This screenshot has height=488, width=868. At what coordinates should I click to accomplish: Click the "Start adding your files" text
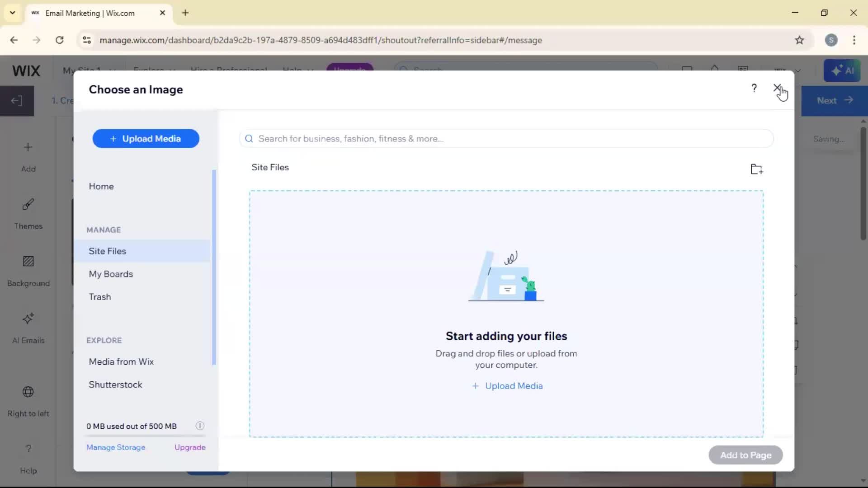506,336
